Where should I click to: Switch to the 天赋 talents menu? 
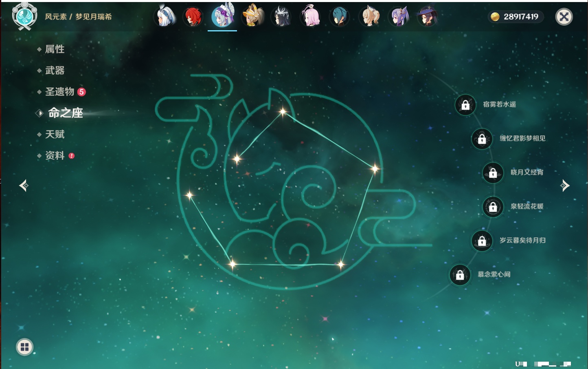pos(55,134)
